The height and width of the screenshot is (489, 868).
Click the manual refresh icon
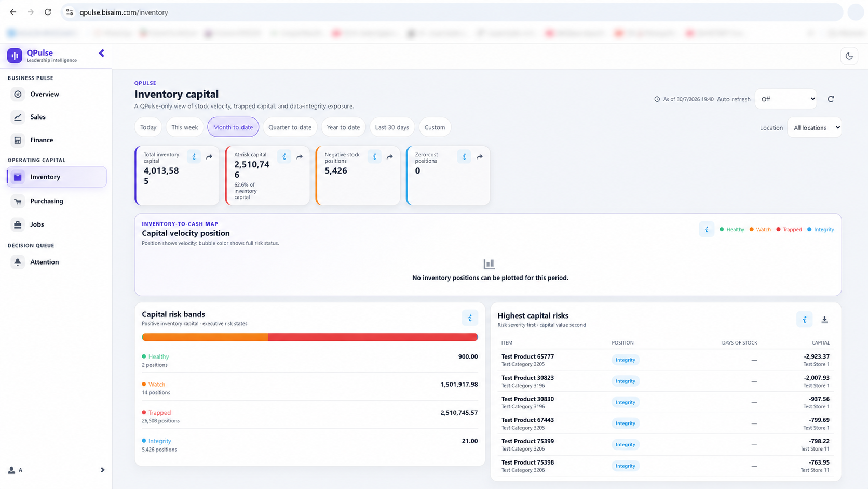click(x=831, y=99)
